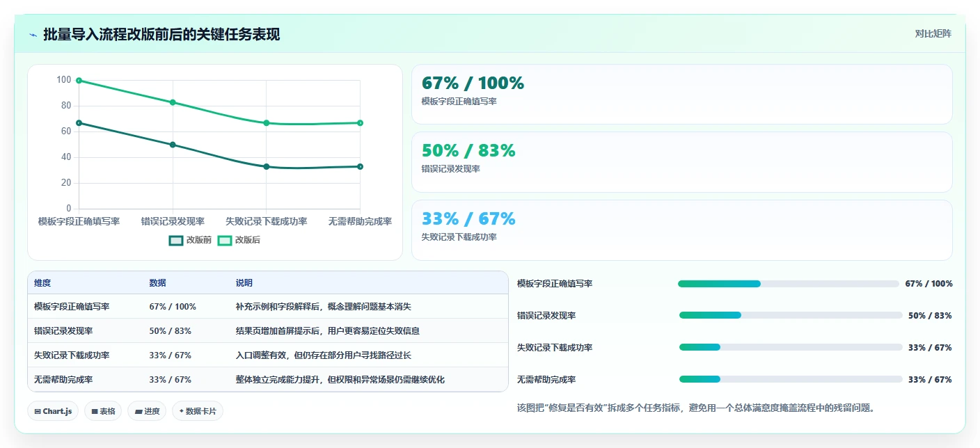Select the 改版前 data point at 模板字段正确填写率
The height and width of the screenshot is (448, 980).
coord(79,123)
